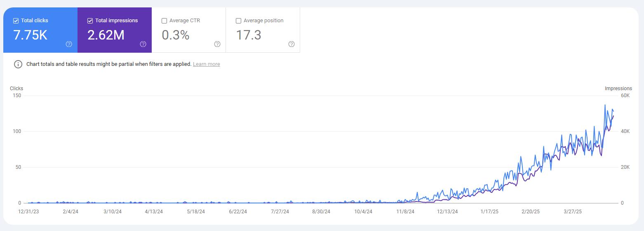Click the 12/31/23 start date label
This screenshot has height=231, width=644.
point(28,212)
